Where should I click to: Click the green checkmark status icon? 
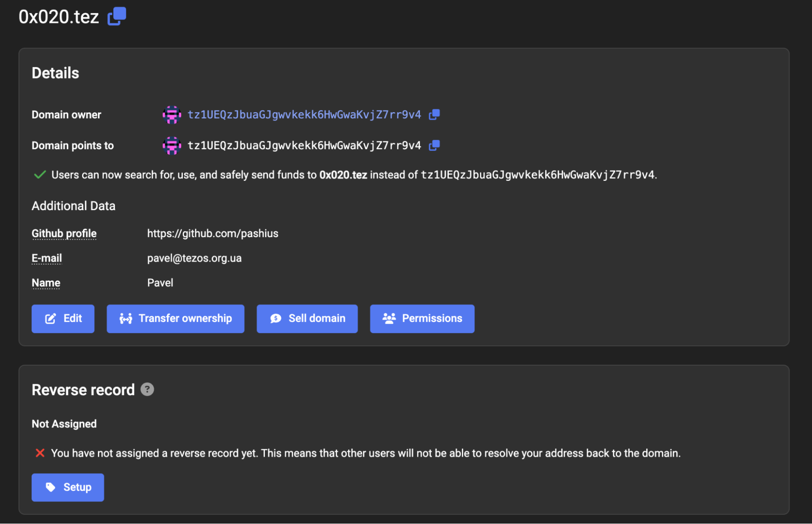(x=40, y=175)
